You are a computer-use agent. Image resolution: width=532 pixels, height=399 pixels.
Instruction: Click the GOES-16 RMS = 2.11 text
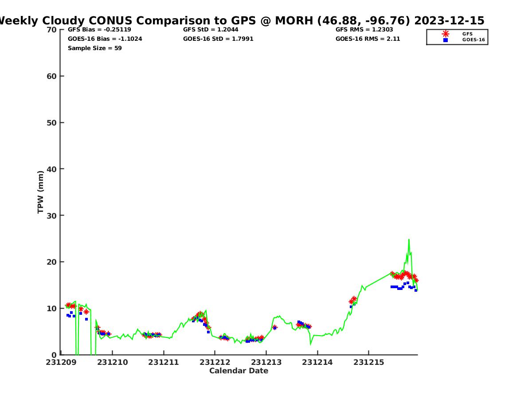click(x=368, y=39)
